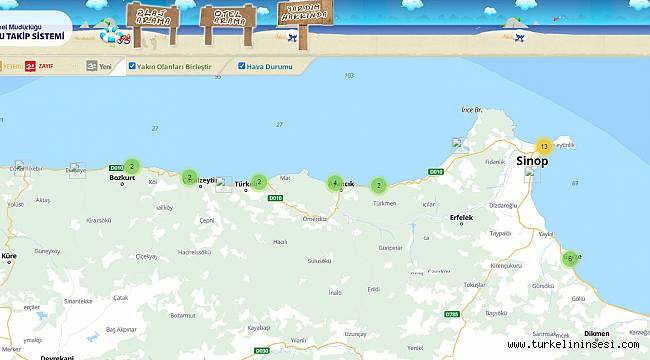Screen dimensions: 650x360
Task: Click the green 2 cluster near Bozkurt
Action: pyautogui.click(x=132, y=167)
